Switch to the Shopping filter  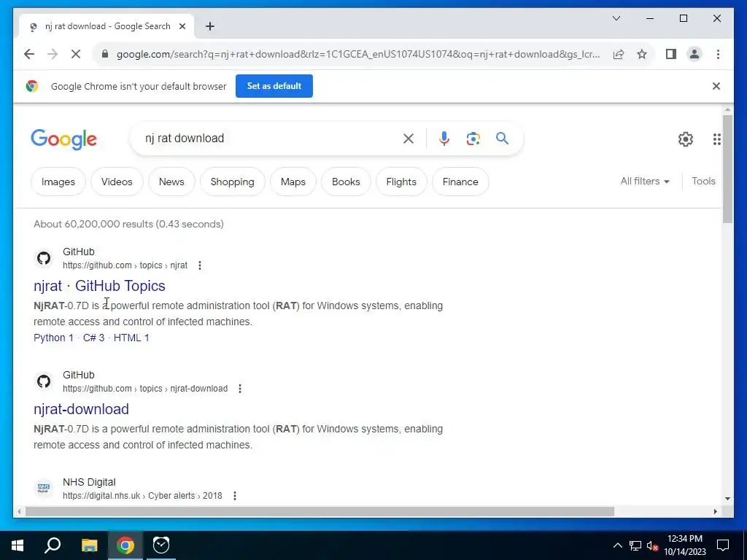coord(233,182)
